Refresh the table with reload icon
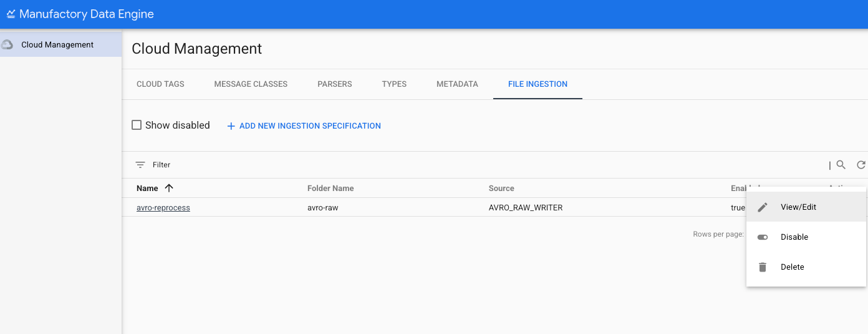 point(861,165)
